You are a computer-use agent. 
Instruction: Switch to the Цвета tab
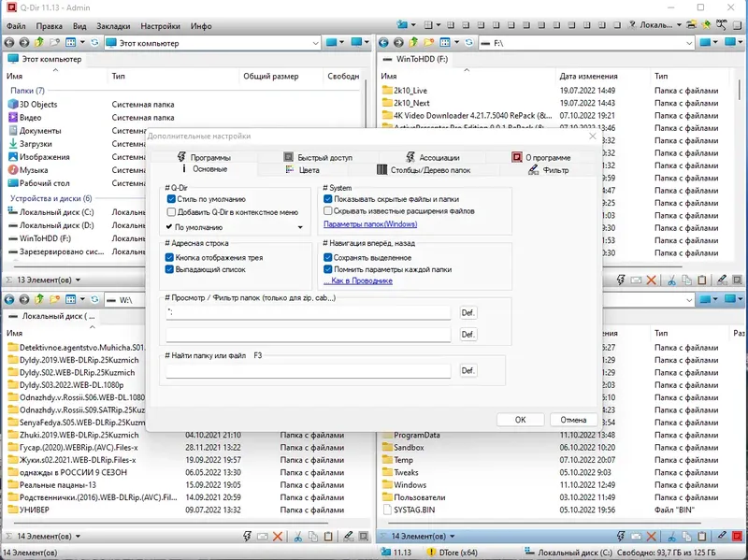[x=302, y=170]
